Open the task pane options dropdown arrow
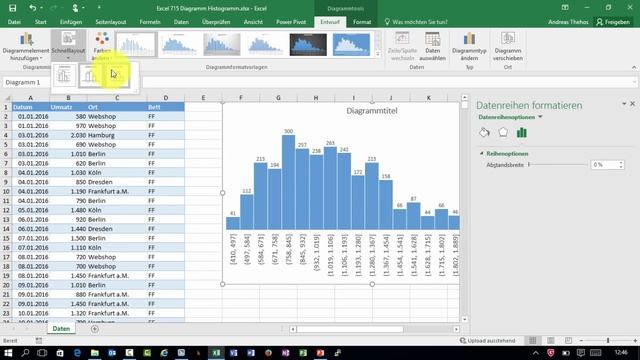The width and height of the screenshot is (640, 360). 624,104
